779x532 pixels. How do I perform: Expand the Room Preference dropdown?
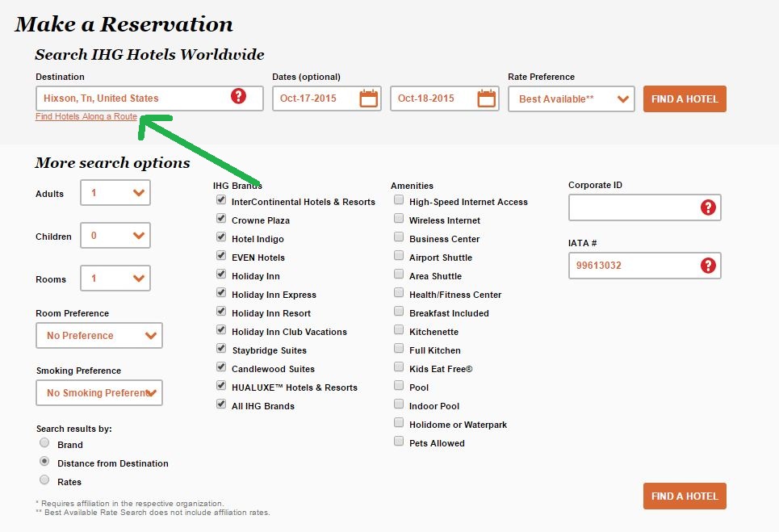coord(99,336)
